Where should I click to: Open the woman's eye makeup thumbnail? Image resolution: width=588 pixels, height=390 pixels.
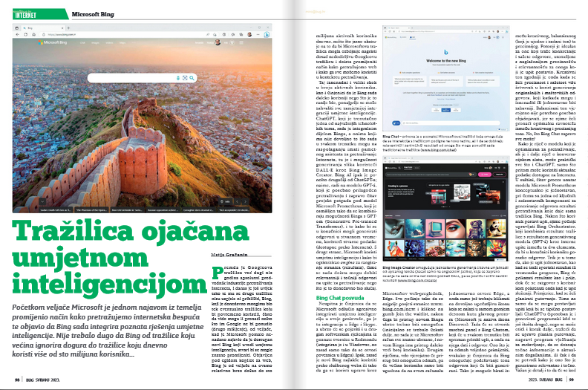456,229
